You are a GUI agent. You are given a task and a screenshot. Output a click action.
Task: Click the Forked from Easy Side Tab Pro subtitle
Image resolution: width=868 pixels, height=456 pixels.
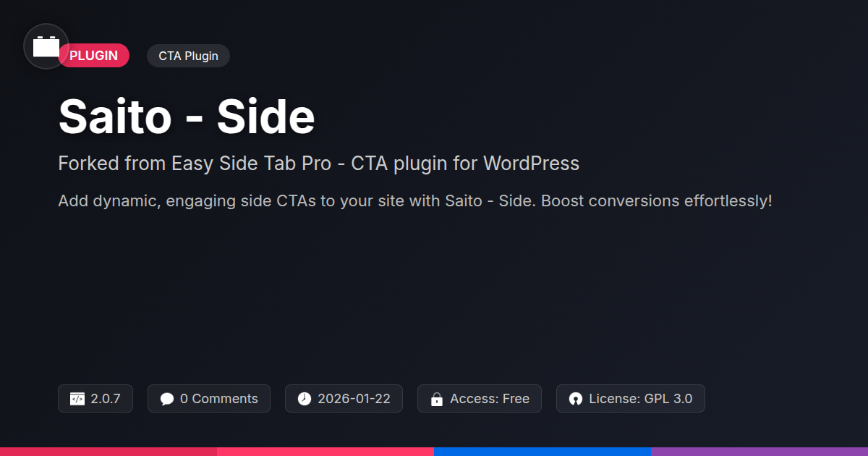(319, 164)
